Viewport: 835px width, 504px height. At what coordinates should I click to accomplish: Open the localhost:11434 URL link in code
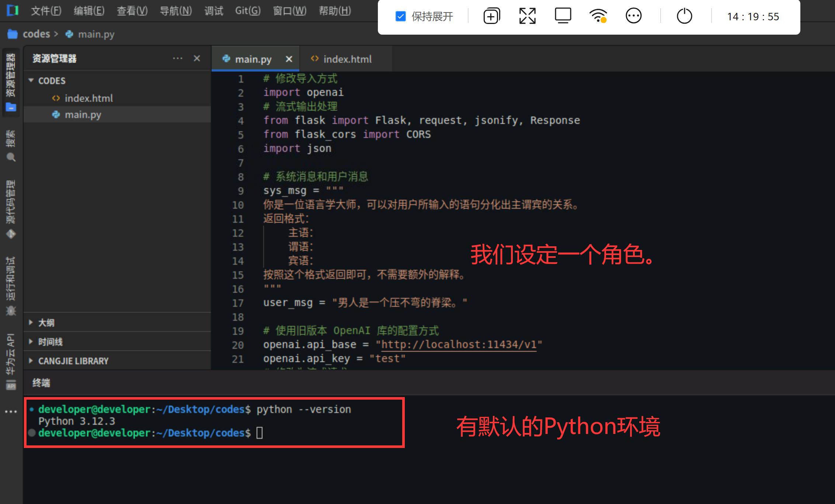pos(459,345)
